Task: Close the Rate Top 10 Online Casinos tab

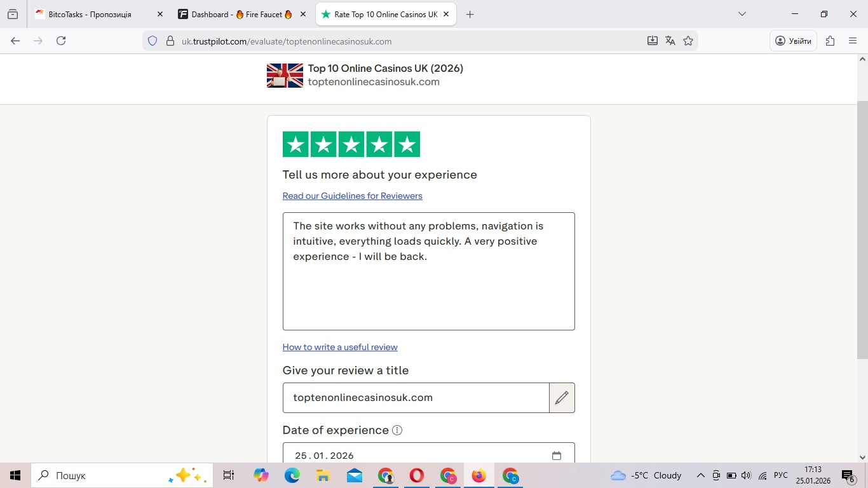Action: click(446, 14)
